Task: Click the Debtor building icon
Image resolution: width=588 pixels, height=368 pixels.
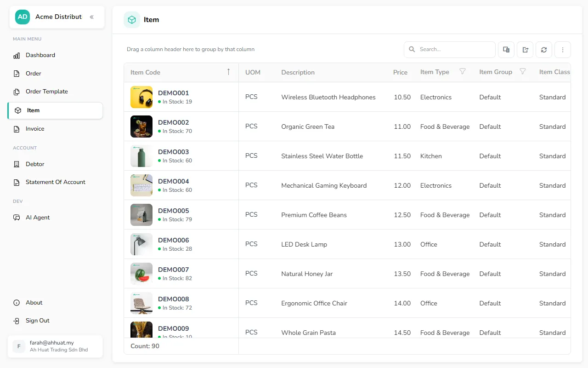Action: (17, 164)
